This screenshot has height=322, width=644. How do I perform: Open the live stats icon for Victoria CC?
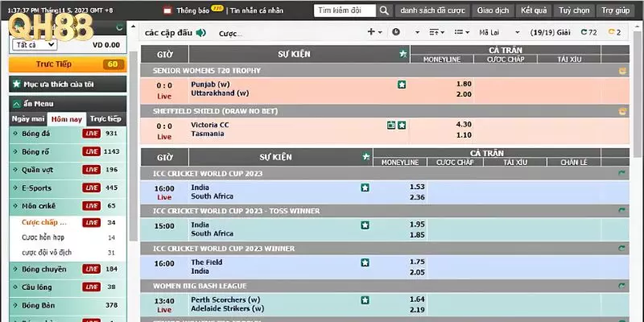click(x=391, y=126)
